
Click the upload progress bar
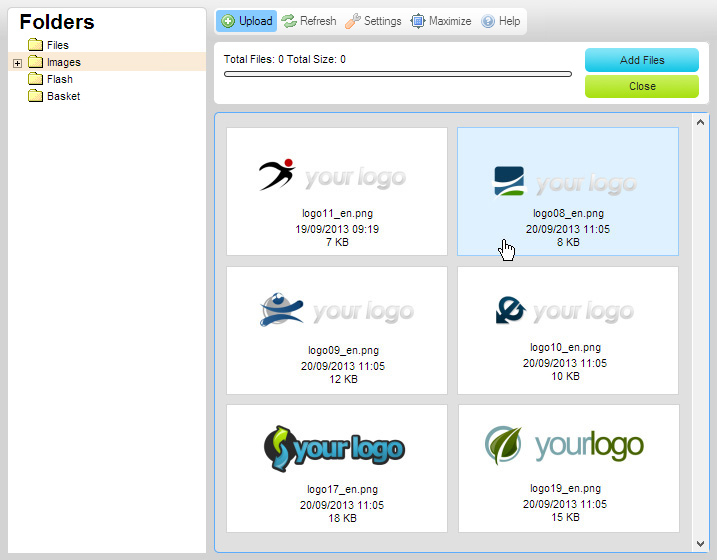click(398, 74)
